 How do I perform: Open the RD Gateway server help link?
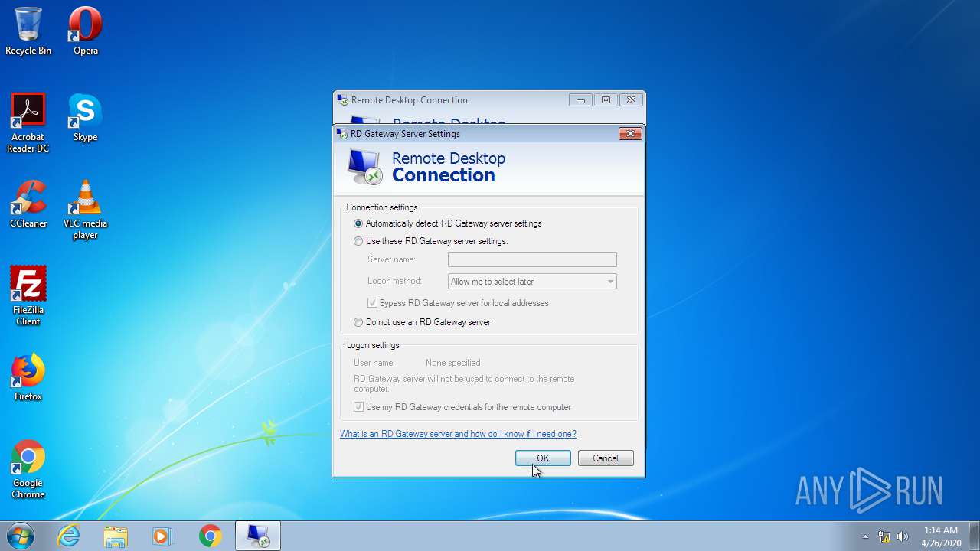pos(458,434)
